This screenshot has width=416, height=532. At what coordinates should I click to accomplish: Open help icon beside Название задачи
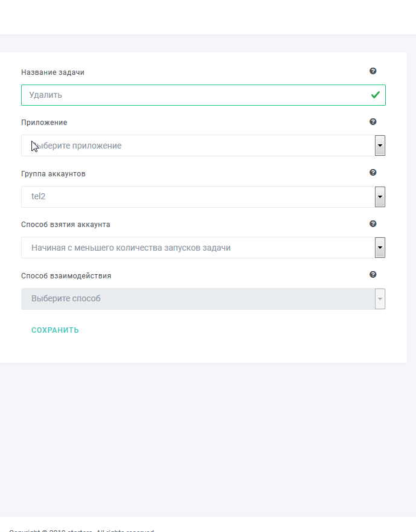pos(373,71)
